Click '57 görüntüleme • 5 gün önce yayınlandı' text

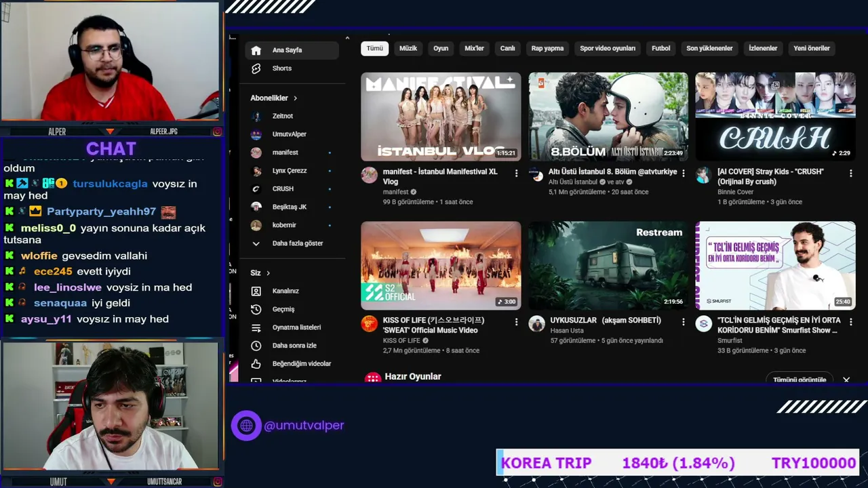[606, 340]
